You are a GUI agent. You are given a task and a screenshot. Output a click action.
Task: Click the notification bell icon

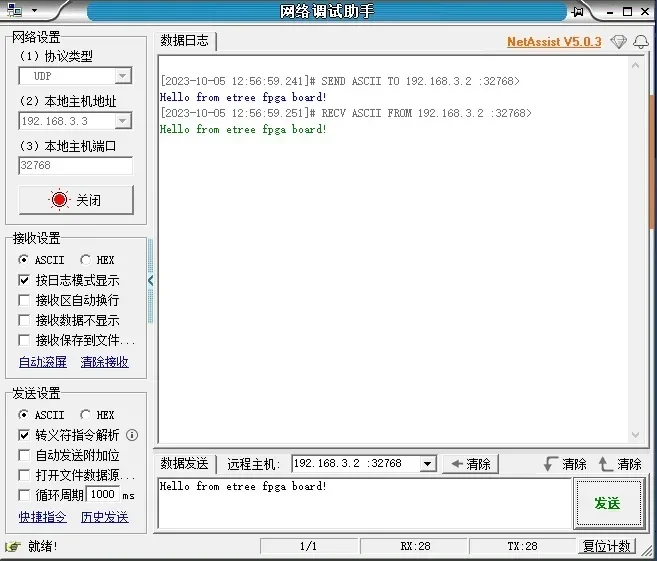[x=640, y=41]
